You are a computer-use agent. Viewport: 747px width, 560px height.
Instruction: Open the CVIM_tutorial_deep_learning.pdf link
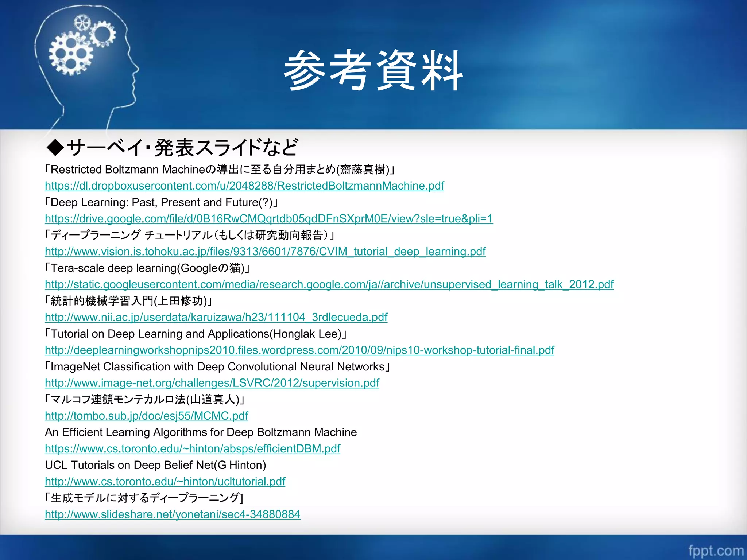coord(265,252)
